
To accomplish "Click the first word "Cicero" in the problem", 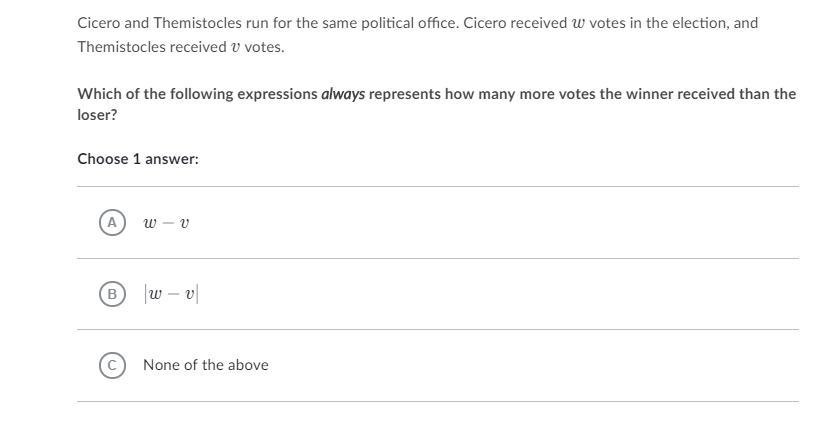I will pyautogui.click(x=99, y=22).
